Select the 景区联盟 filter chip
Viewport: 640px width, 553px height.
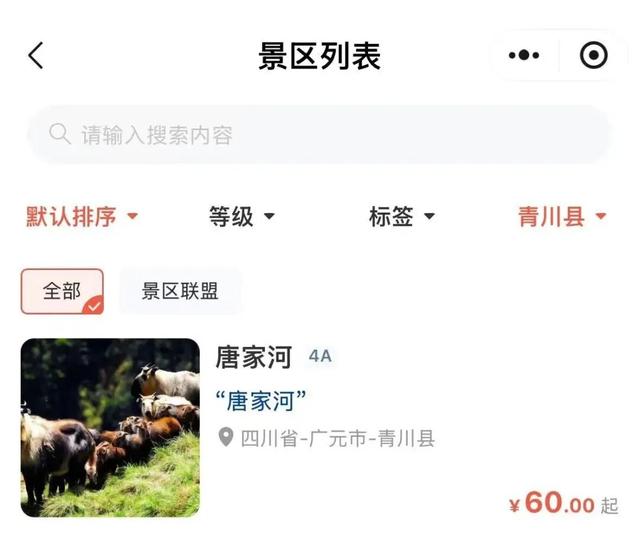(180, 291)
